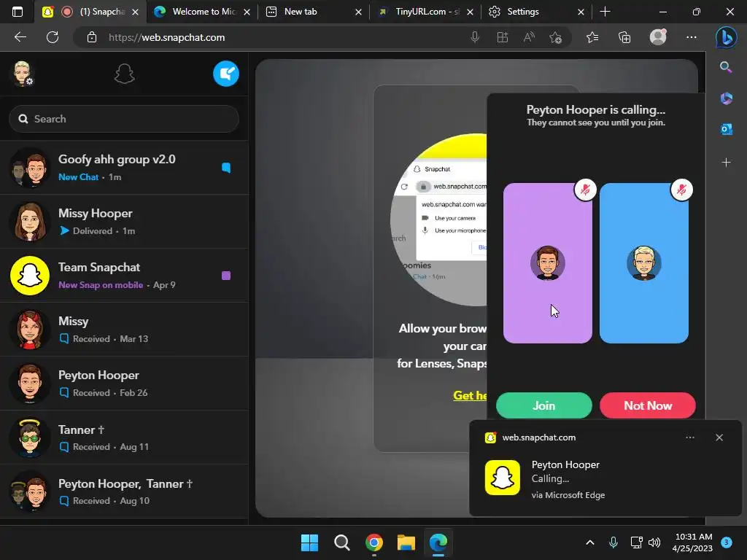Open Windows taskbar search
Viewport: 747px width, 560px height.
341,542
